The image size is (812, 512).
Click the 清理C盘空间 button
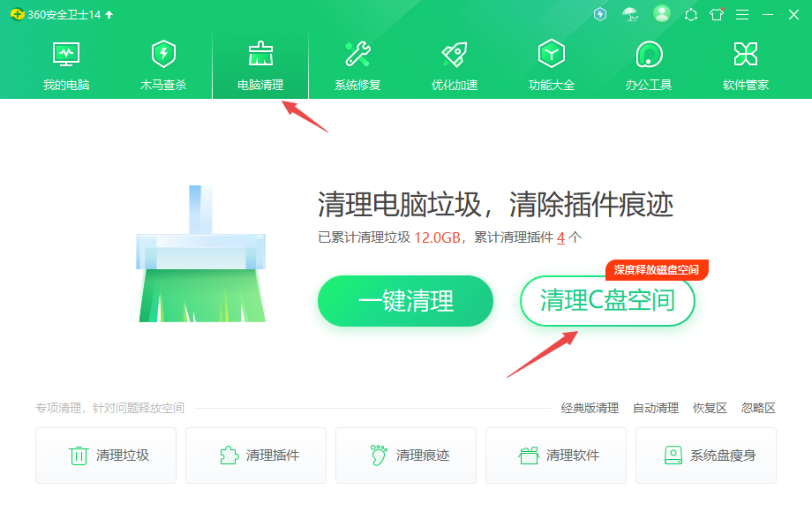click(x=606, y=301)
